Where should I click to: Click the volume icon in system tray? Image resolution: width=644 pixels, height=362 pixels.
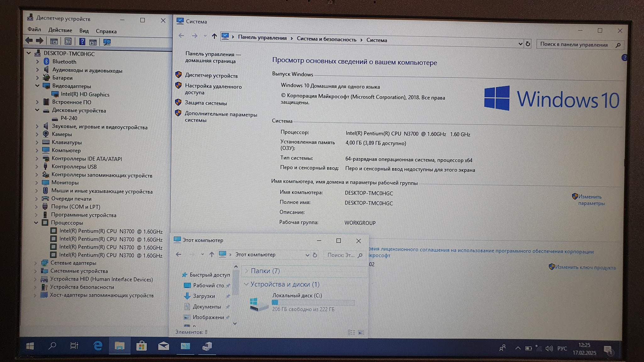click(549, 348)
